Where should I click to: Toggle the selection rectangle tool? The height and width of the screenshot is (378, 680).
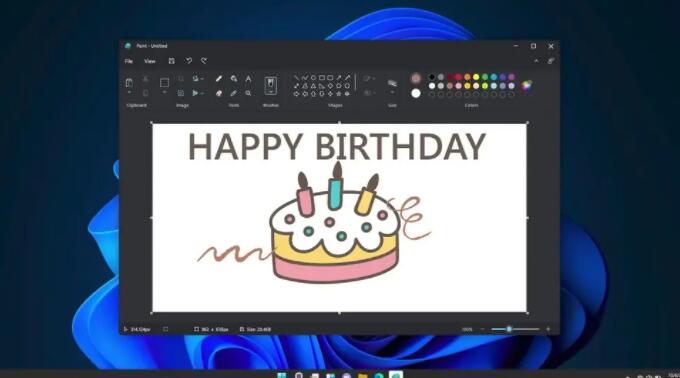(164, 82)
